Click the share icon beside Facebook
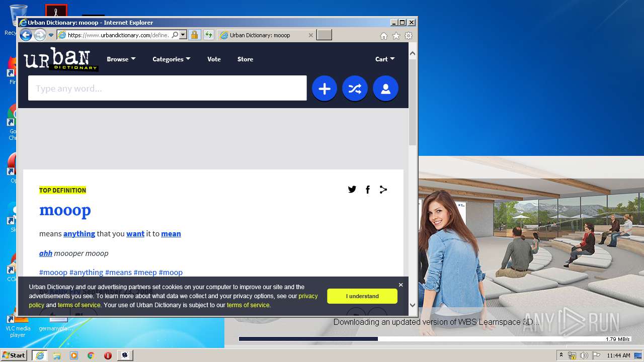 click(383, 190)
